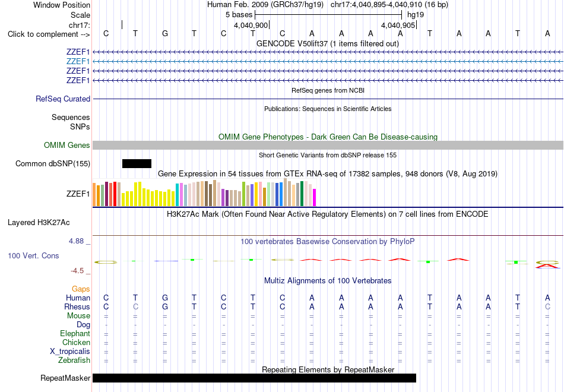Open 'Repeating Elements by RepeatMasker' title

[x=328, y=369]
